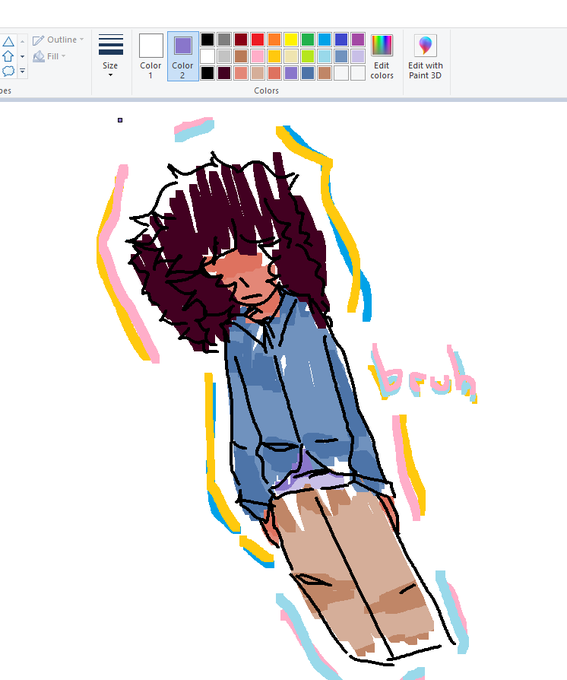Pick the yellow swatch in the top row
The height and width of the screenshot is (680, 567).
click(x=291, y=39)
